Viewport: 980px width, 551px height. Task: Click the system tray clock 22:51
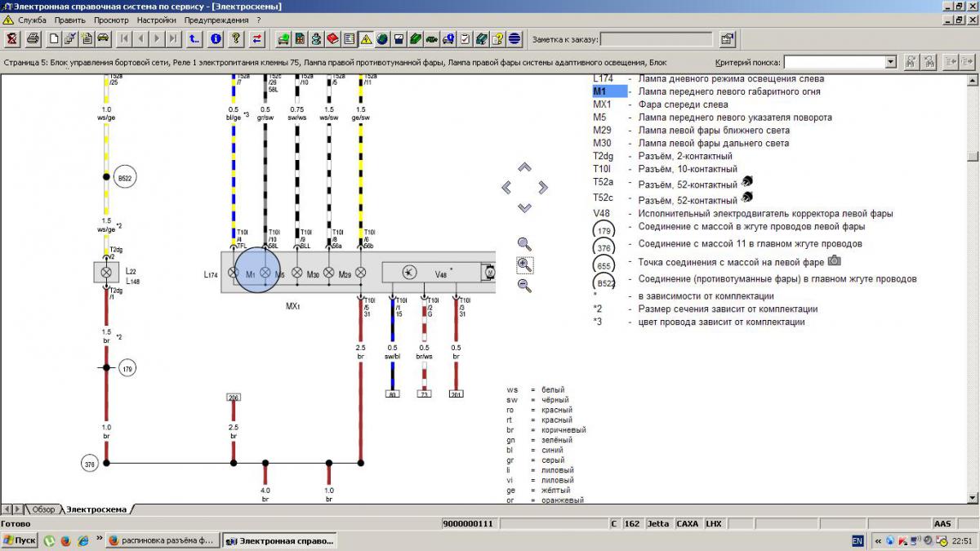(x=963, y=540)
